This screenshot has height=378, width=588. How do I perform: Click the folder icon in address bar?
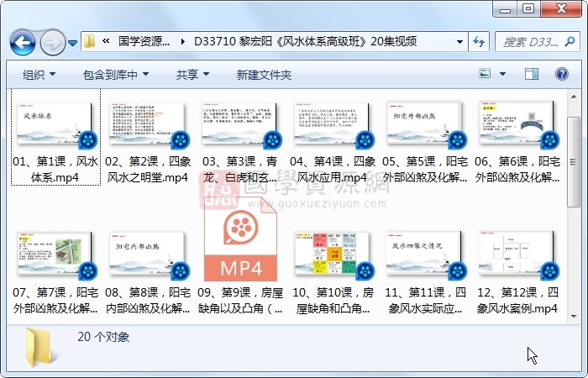pyautogui.click(x=89, y=41)
